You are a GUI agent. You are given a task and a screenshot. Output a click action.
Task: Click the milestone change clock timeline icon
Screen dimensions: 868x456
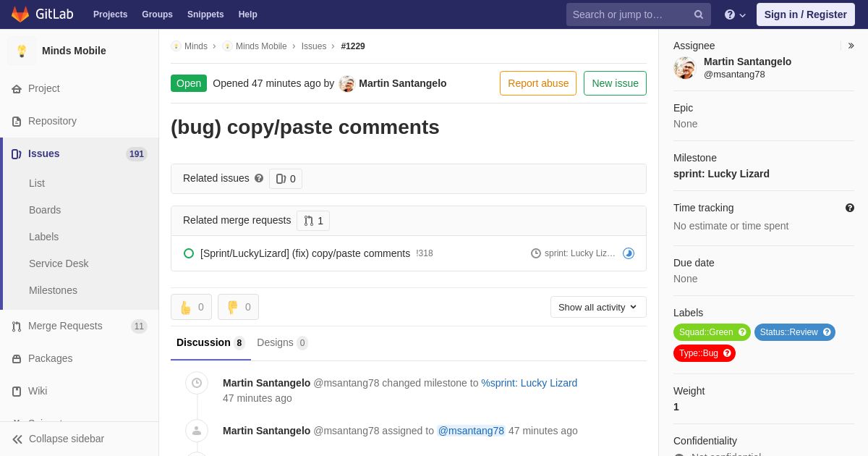tap(197, 383)
